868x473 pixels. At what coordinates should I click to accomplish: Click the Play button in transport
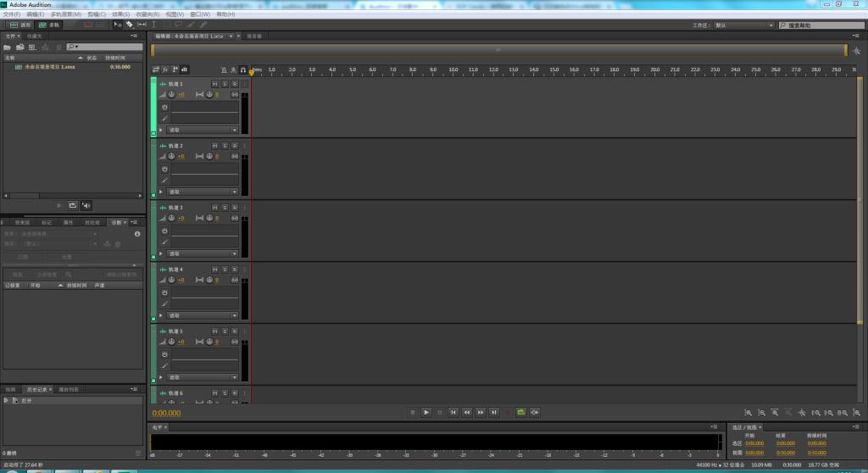click(x=426, y=412)
